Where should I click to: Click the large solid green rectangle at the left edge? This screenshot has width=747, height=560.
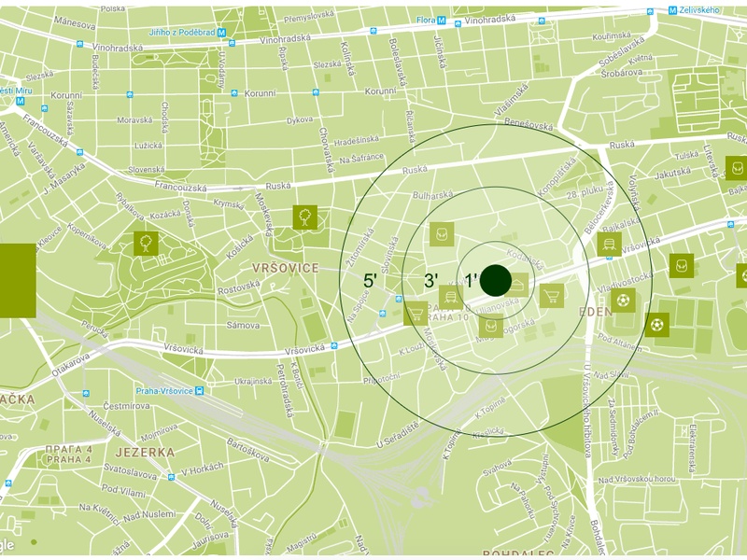[x=17, y=280]
